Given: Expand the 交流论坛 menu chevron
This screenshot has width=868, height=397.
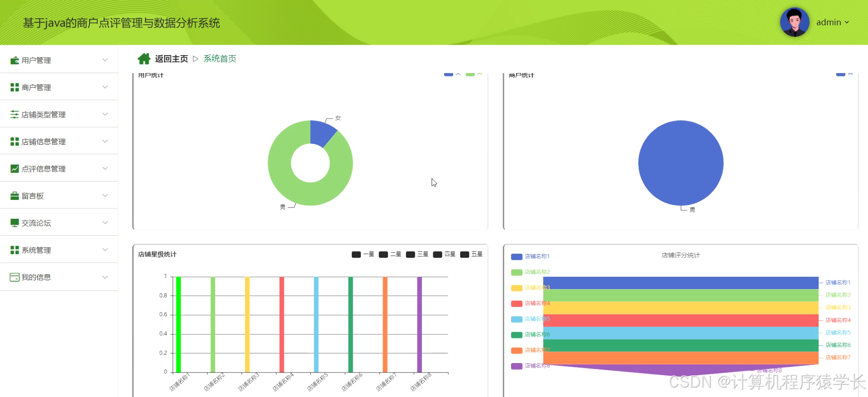Looking at the screenshot, I should (105, 223).
